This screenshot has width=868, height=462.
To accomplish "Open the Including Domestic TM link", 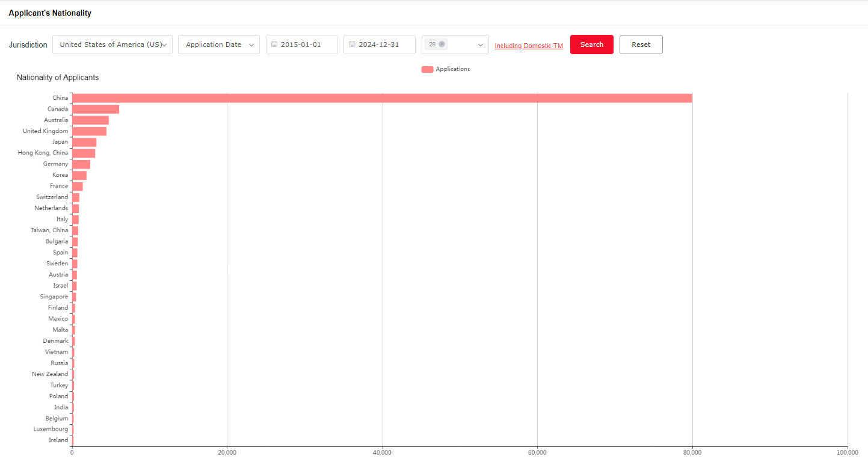I will [x=529, y=46].
